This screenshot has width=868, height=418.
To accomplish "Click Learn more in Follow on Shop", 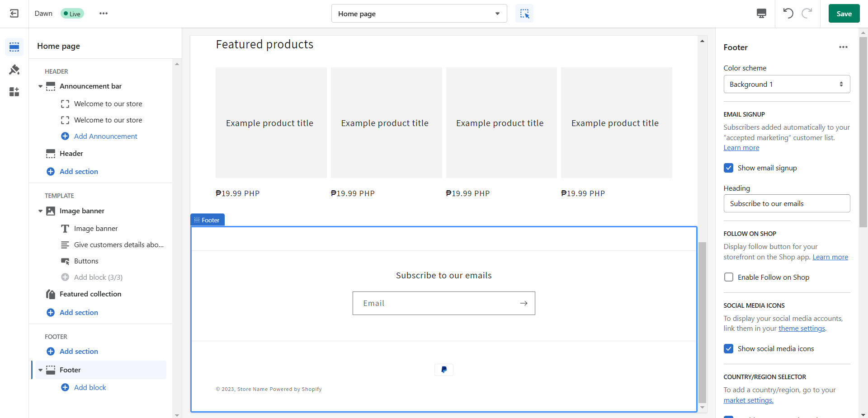I will pos(830,257).
